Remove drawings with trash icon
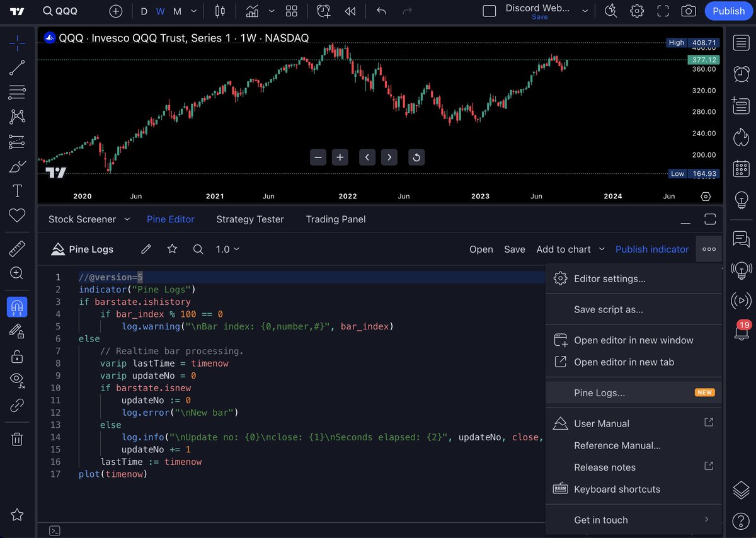Screen dimensions: 756x538 click(17, 438)
